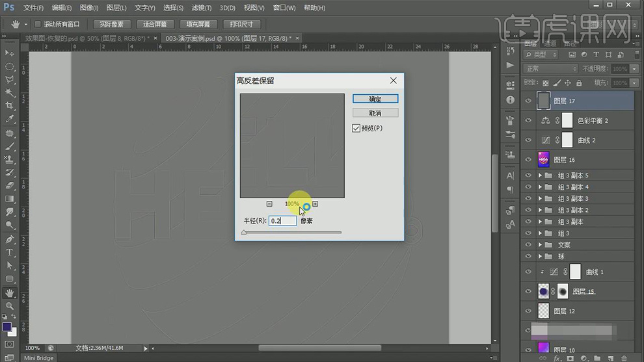The image size is (644, 362).
Task: Click zoom out minus button under preview
Action: tap(269, 204)
